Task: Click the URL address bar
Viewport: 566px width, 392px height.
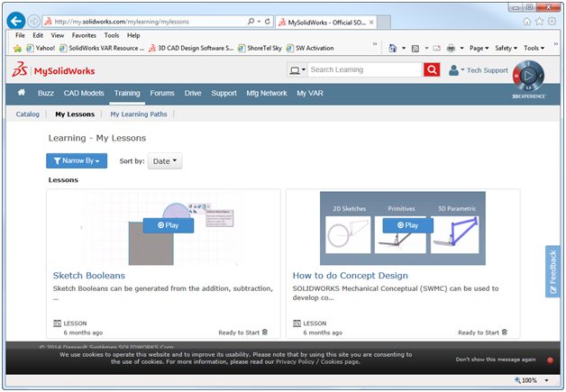Action: point(144,22)
